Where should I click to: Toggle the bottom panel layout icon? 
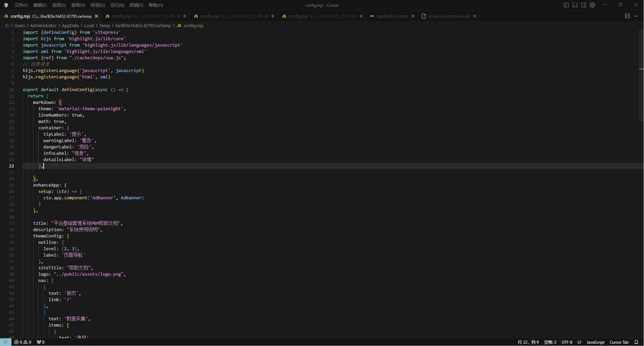[575, 5]
